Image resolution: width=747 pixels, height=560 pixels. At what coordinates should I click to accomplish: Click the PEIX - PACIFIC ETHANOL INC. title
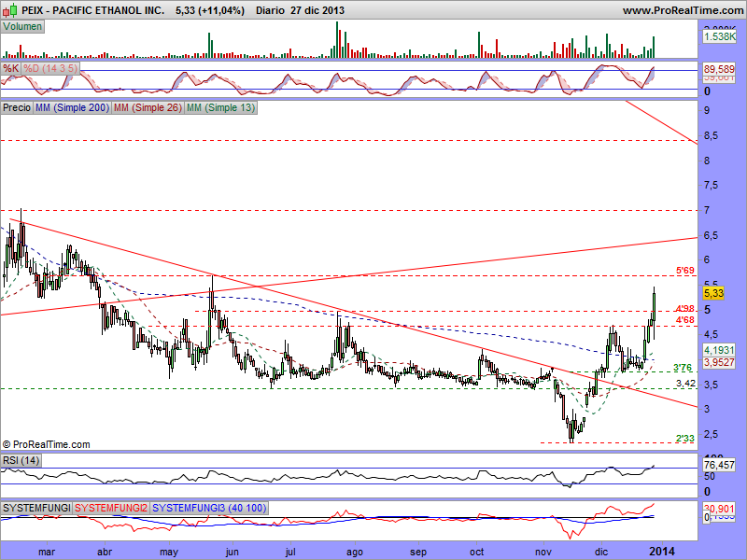92,10
